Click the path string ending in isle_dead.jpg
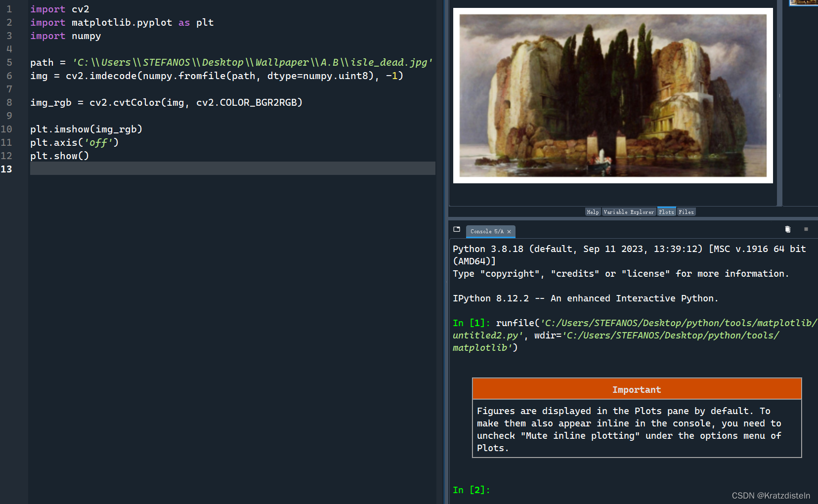 [x=253, y=62]
